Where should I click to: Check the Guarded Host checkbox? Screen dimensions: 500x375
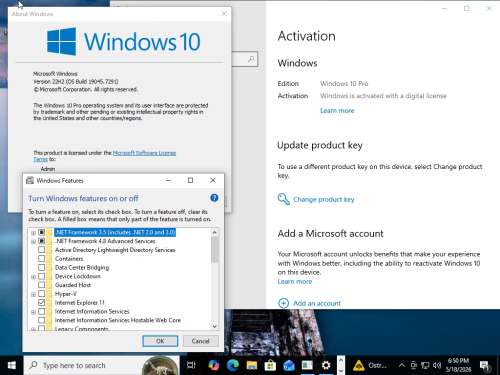[x=41, y=285]
